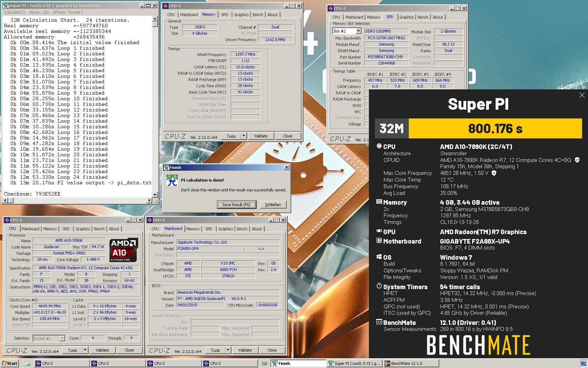Image resolution: width=588 pixels, height=368 pixels.
Task: Click the Finish dialog title bar icon
Action: coord(167,168)
